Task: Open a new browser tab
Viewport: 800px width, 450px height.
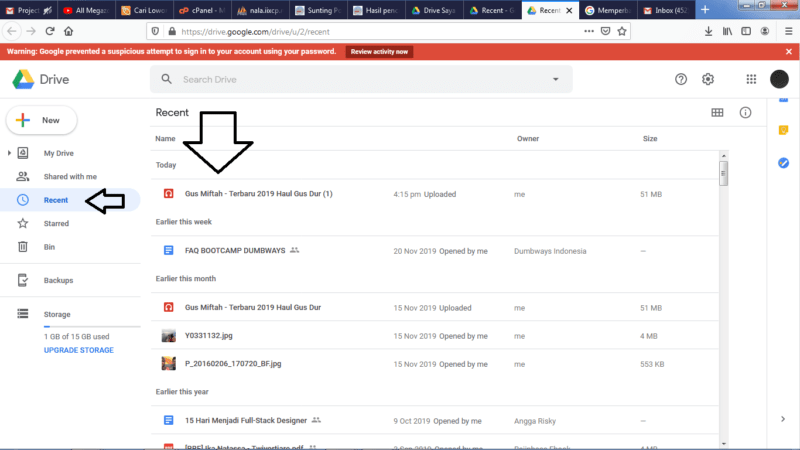Action: [705, 10]
